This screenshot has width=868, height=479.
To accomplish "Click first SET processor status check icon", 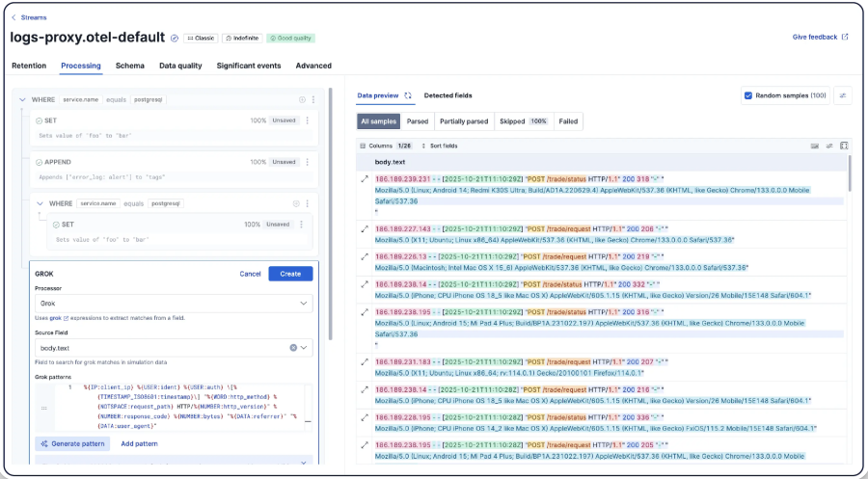I will [39, 120].
